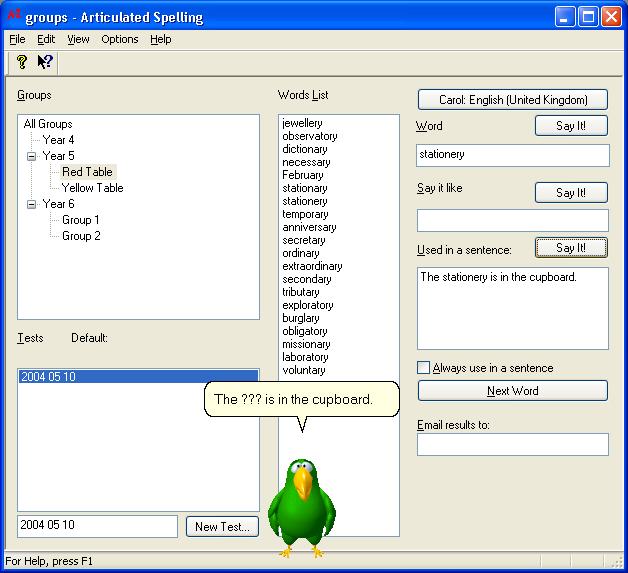Click the application icon in title bar
628x573 pixels.
tap(14, 16)
